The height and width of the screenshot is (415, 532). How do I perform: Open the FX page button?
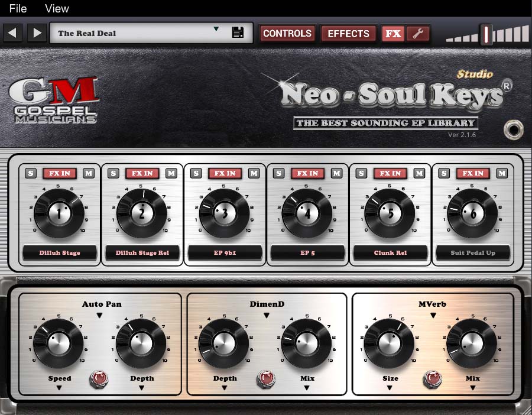(393, 33)
